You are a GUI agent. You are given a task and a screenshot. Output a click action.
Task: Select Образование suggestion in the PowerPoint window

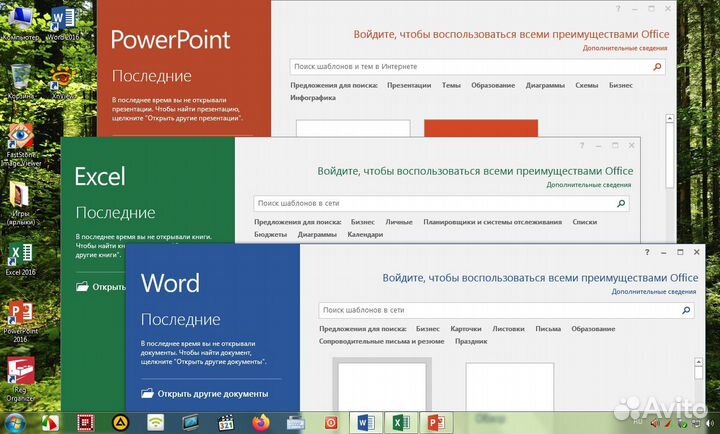493,85
